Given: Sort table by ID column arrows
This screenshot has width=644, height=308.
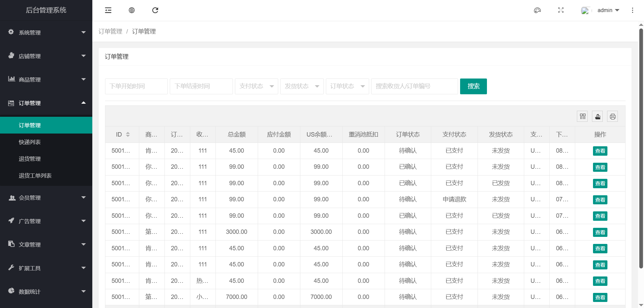Looking at the screenshot, I should (x=128, y=135).
